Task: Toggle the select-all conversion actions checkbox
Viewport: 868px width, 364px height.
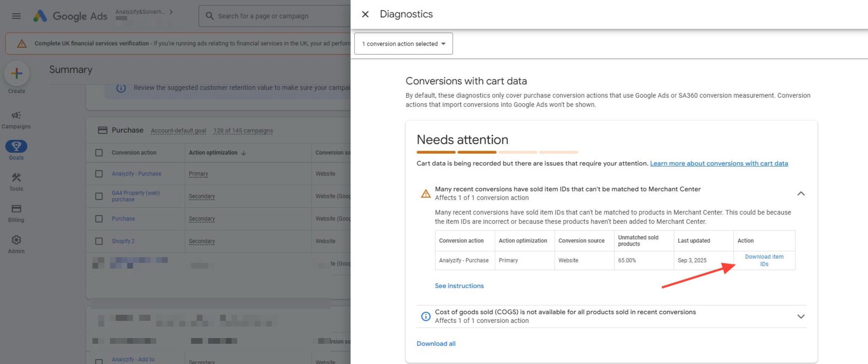Action: pos(99,153)
